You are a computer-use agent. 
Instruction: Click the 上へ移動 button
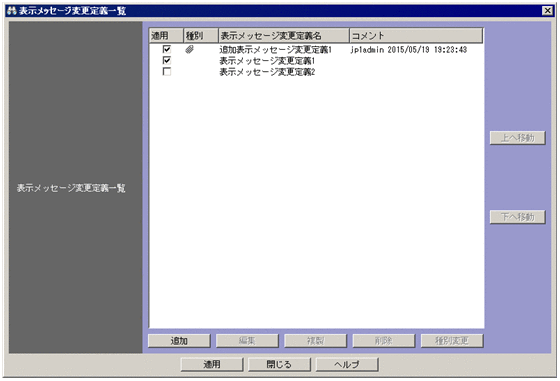click(518, 138)
